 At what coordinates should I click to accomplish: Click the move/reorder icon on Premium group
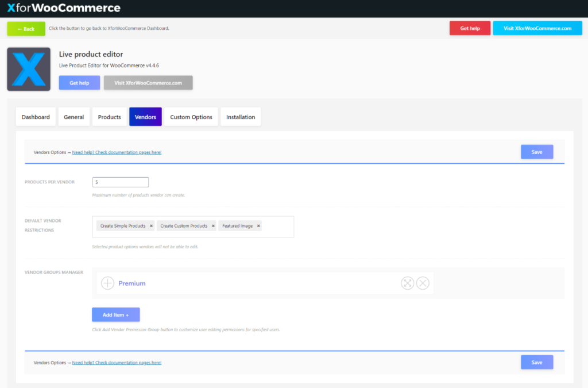(x=407, y=283)
